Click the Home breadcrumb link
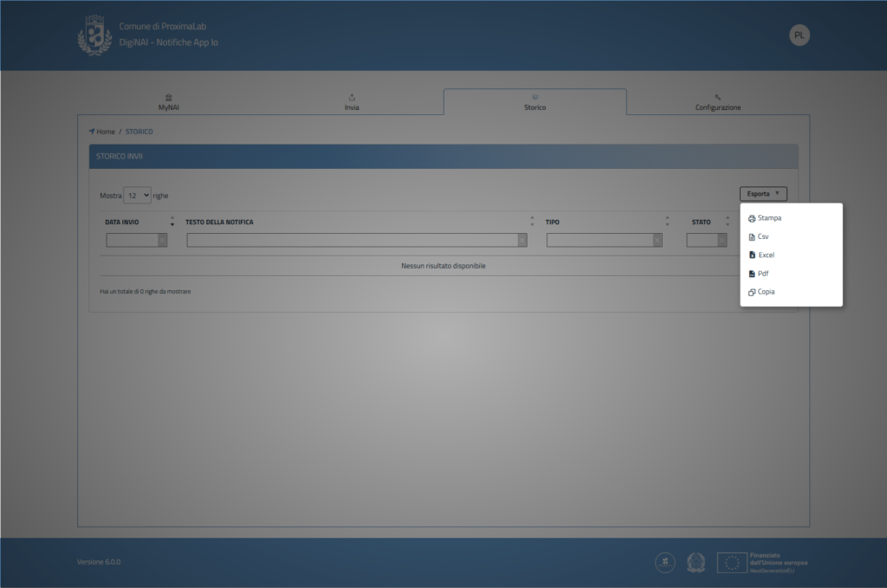Image resolution: width=887 pixels, height=588 pixels. 105,132
